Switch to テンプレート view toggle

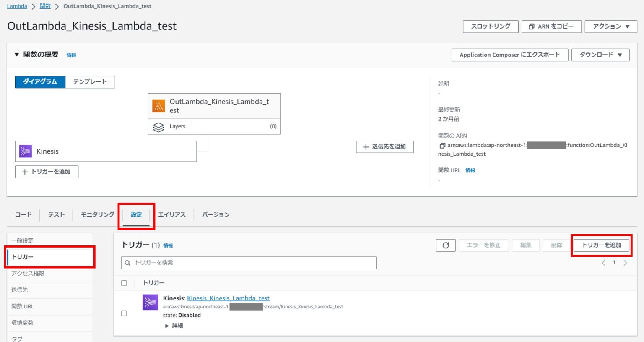(90, 82)
